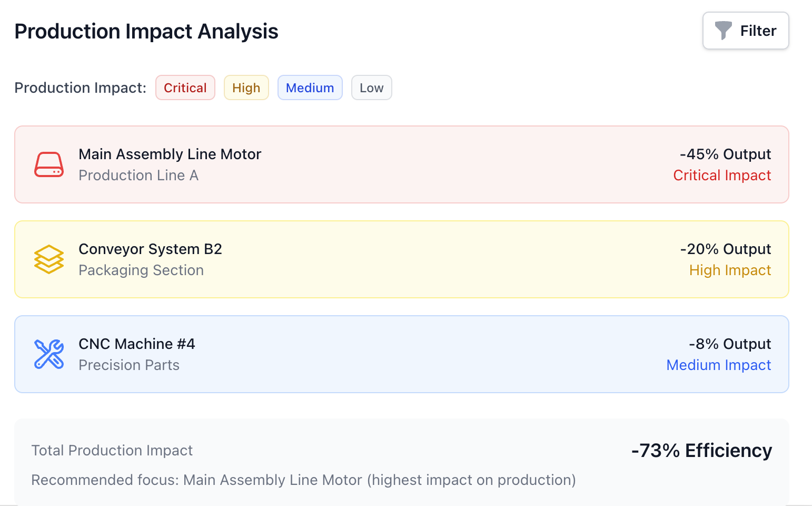
Task: Click the Packaging Section subtitle
Action: point(141,270)
